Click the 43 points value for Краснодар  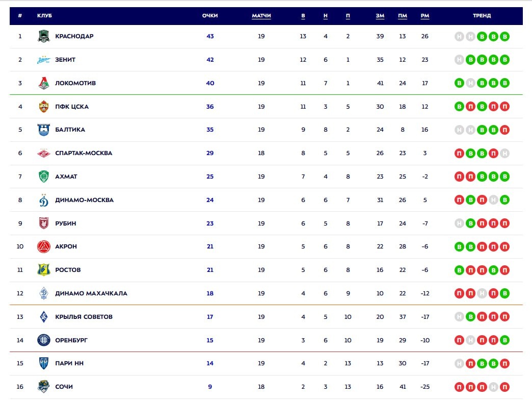click(x=210, y=36)
